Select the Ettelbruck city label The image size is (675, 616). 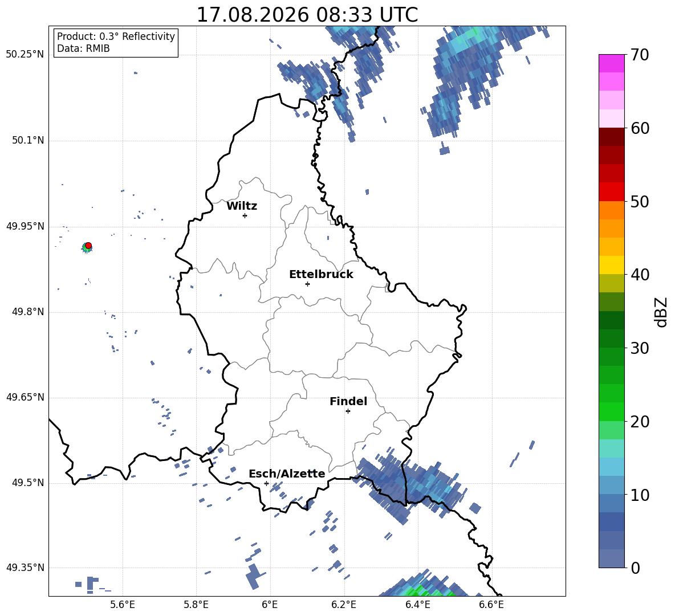[321, 275]
